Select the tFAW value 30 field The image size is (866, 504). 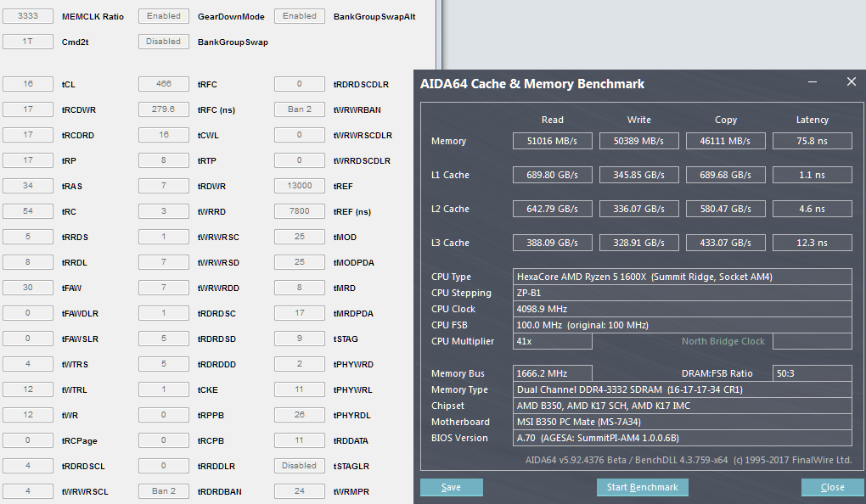28,287
